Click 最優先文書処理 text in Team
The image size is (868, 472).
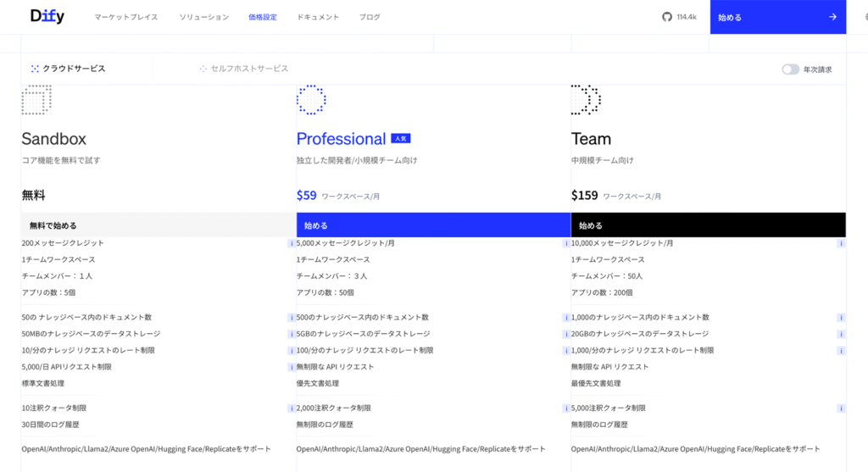[x=596, y=384]
